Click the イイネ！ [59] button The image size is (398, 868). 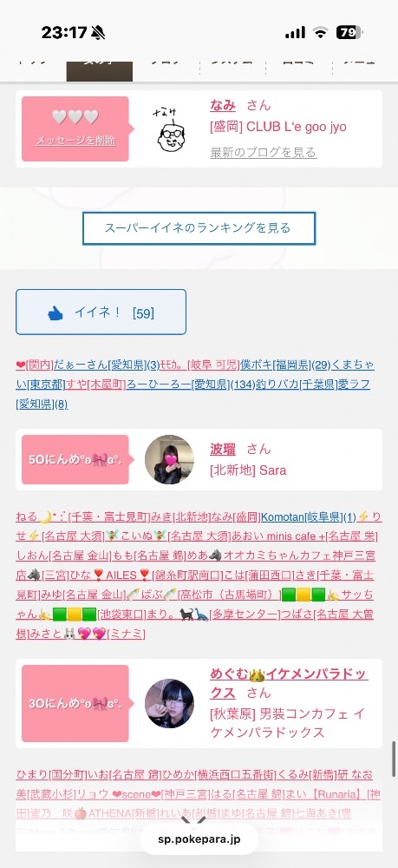101,312
